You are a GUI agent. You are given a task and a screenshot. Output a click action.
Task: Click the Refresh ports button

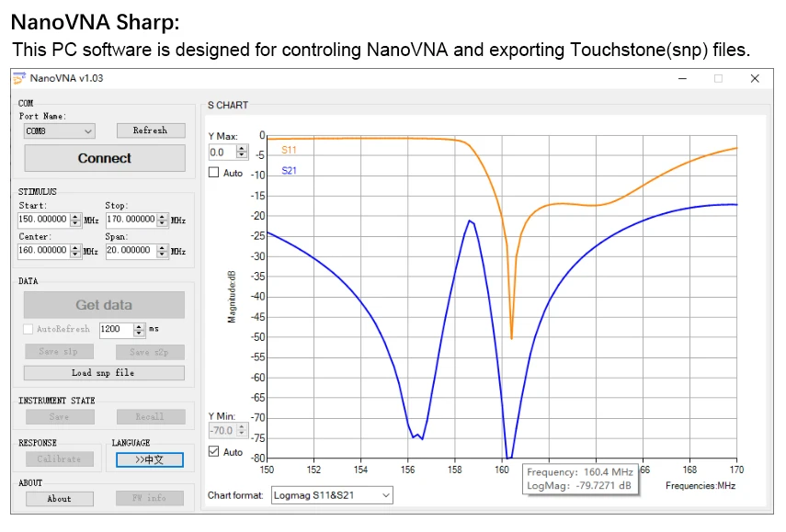pos(151,130)
